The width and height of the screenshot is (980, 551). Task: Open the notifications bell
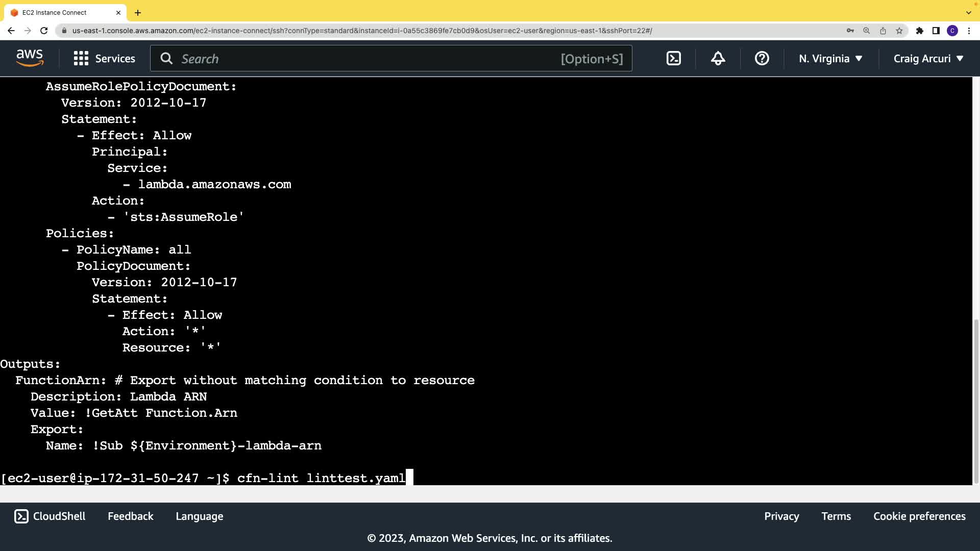(x=718, y=59)
